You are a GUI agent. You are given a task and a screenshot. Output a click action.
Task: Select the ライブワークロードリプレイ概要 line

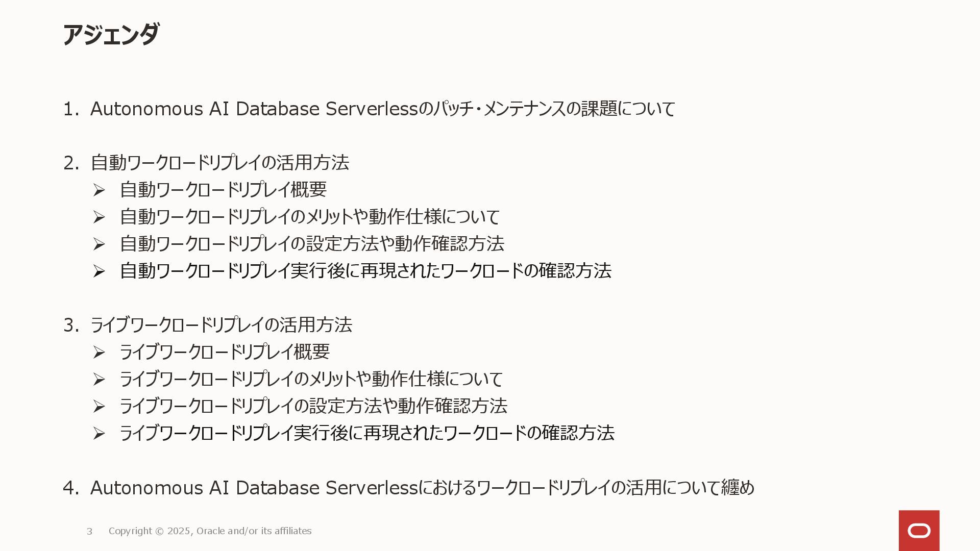pyautogui.click(x=225, y=352)
